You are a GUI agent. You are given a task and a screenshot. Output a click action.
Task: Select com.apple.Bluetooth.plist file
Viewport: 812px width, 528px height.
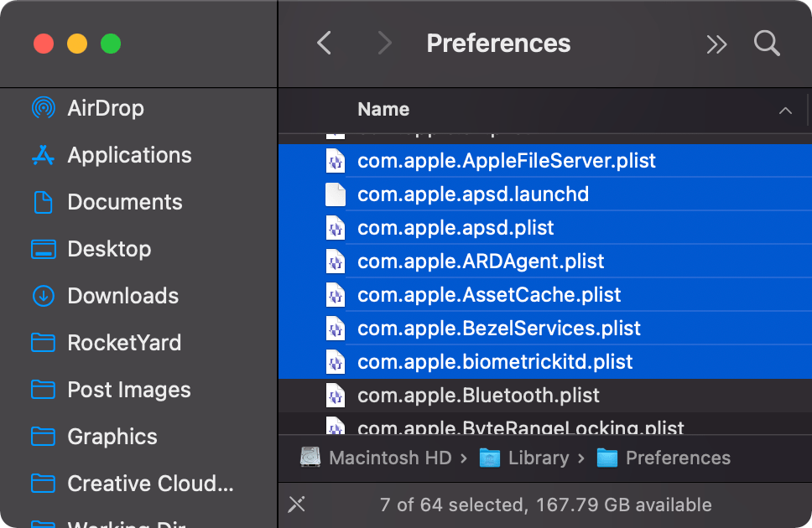[478, 396]
